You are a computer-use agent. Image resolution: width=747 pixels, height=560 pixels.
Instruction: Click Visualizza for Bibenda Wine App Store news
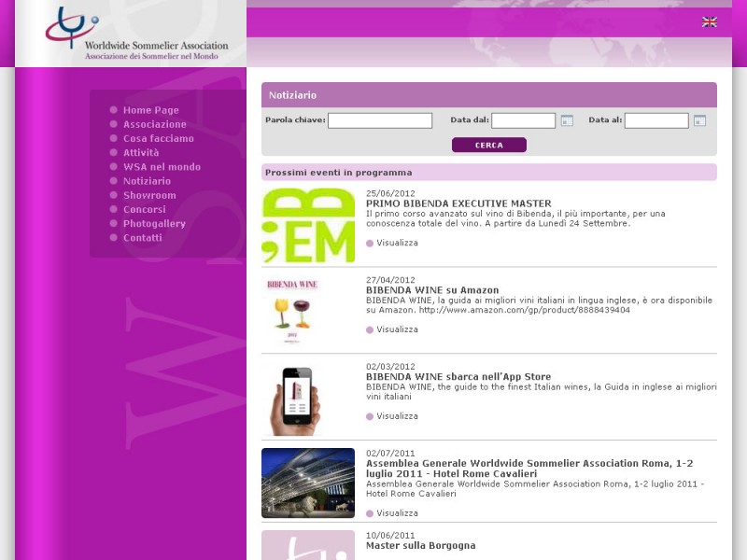point(397,416)
